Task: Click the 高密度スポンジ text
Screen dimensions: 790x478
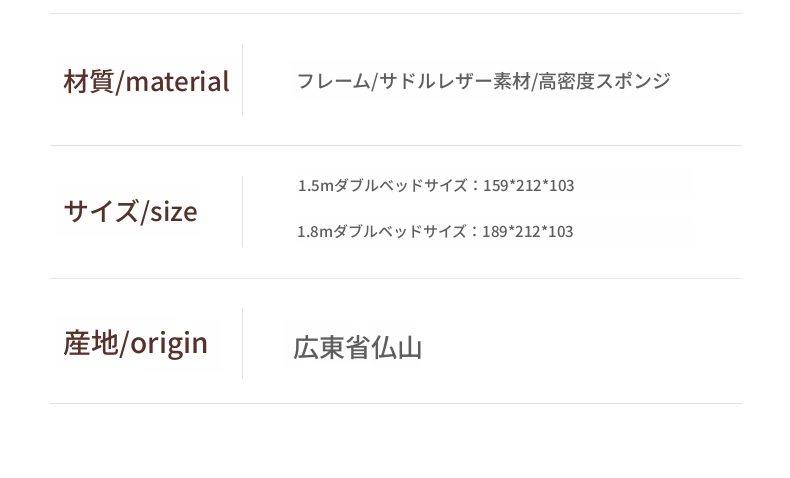Action: [x=605, y=81]
